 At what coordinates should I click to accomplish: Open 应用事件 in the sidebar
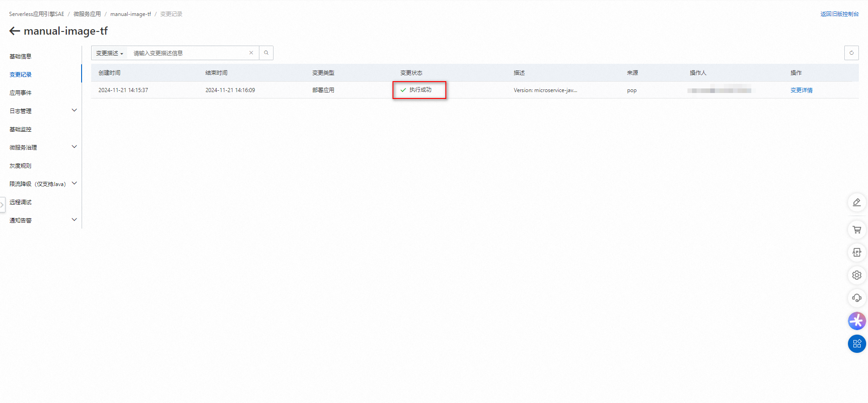point(21,93)
